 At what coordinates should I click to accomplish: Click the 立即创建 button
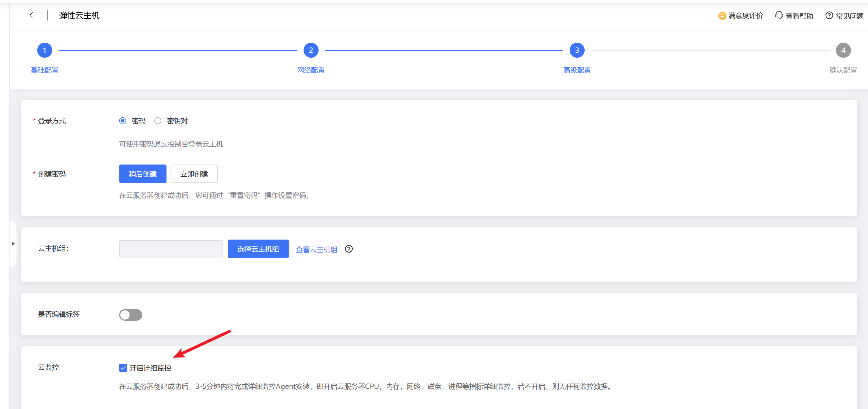tap(194, 174)
